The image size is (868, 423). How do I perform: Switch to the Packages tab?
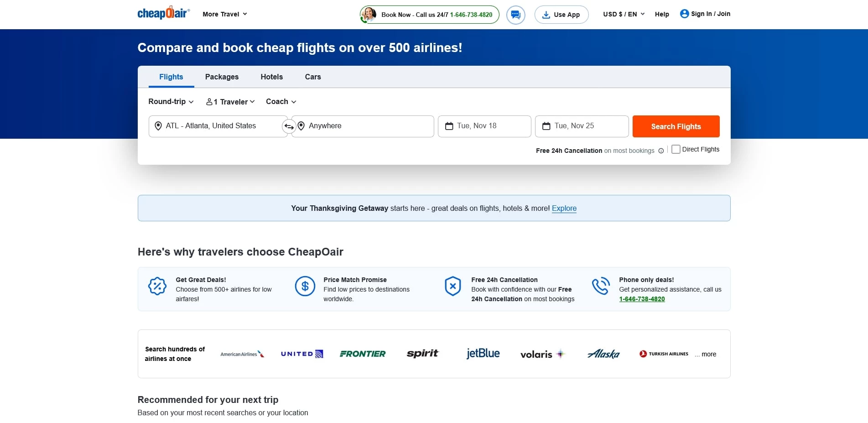[222, 77]
